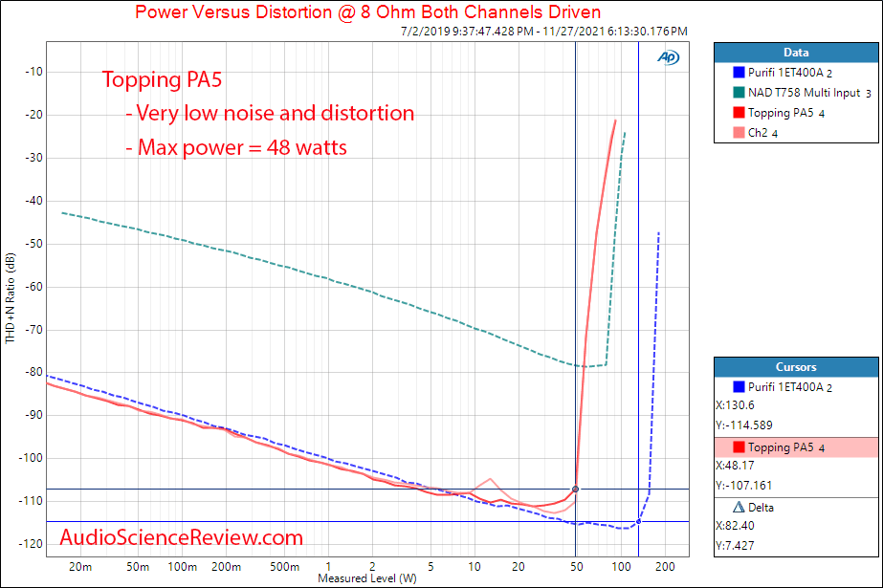Click the AP logo in the graph corner
Viewport: 883px width, 588px height.
[x=669, y=57]
